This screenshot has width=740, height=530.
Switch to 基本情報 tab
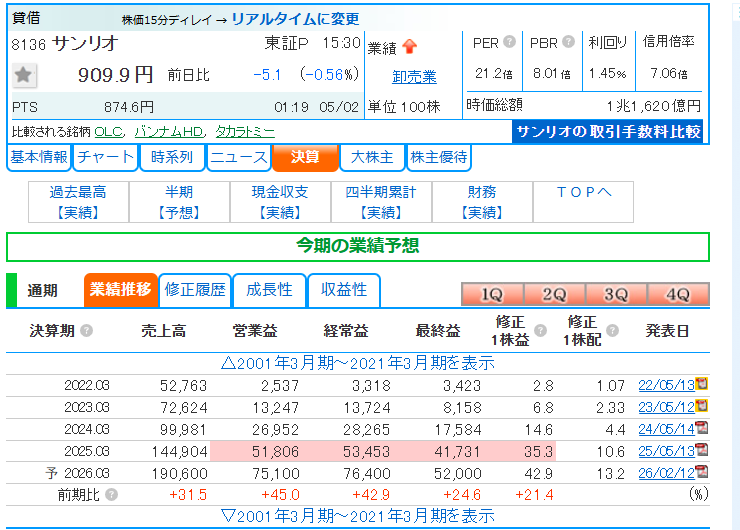(x=39, y=157)
